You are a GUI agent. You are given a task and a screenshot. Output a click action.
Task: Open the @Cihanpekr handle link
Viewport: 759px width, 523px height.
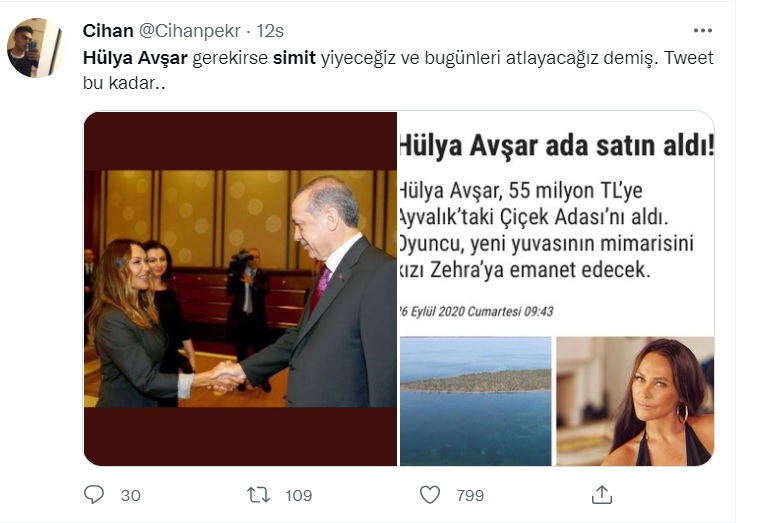(190, 31)
